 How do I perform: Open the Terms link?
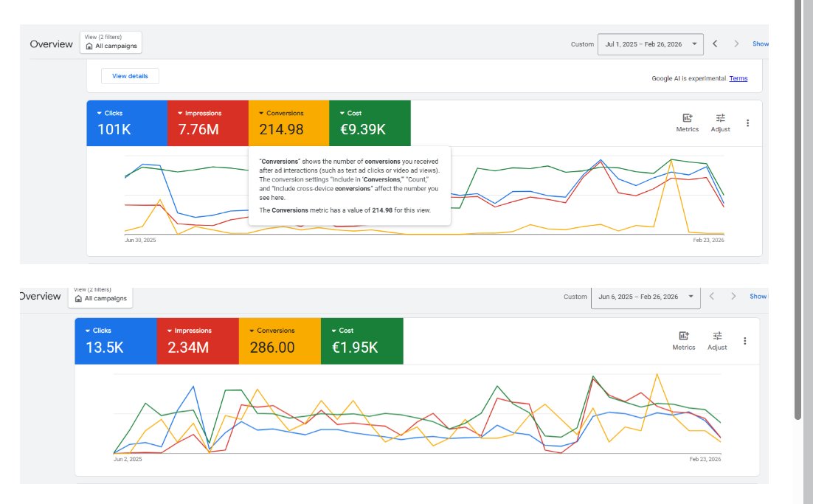[738, 78]
